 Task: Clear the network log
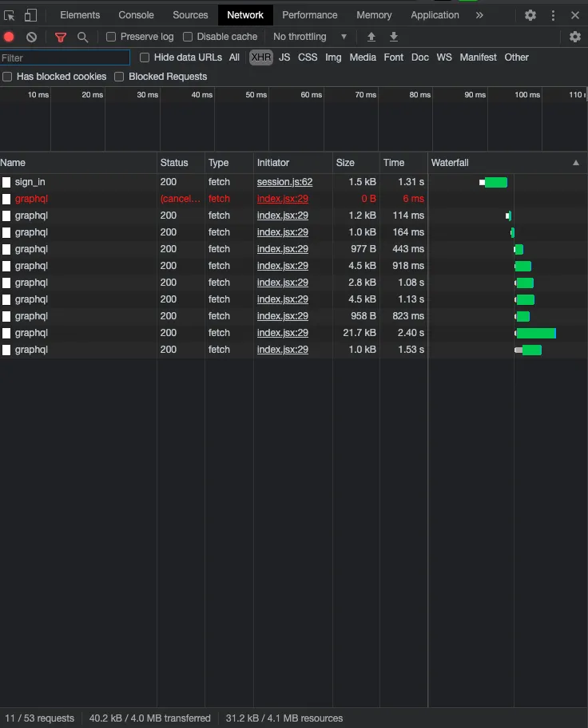click(x=31, y=37)
